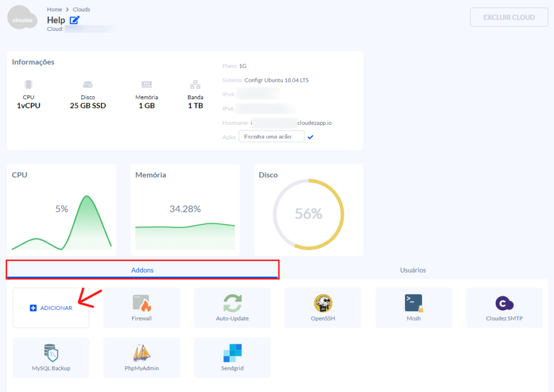Launch the PhpMyAdmin addon icon
Screen dimensions: 554x392
click(x=141, y=354)
